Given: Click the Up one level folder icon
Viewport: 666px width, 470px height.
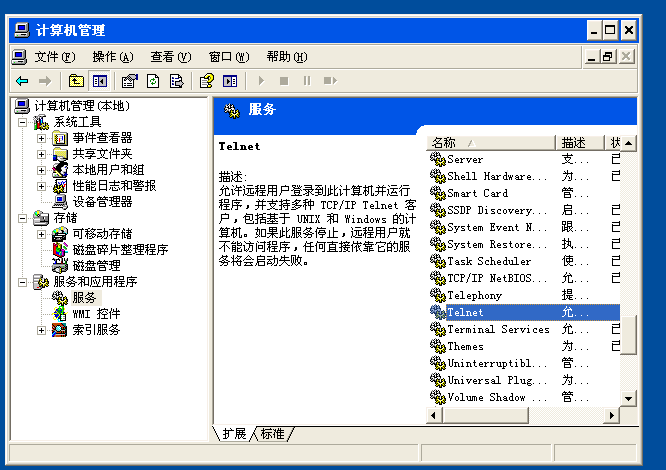Looking at the screenshot, I should tap(76, 81).
